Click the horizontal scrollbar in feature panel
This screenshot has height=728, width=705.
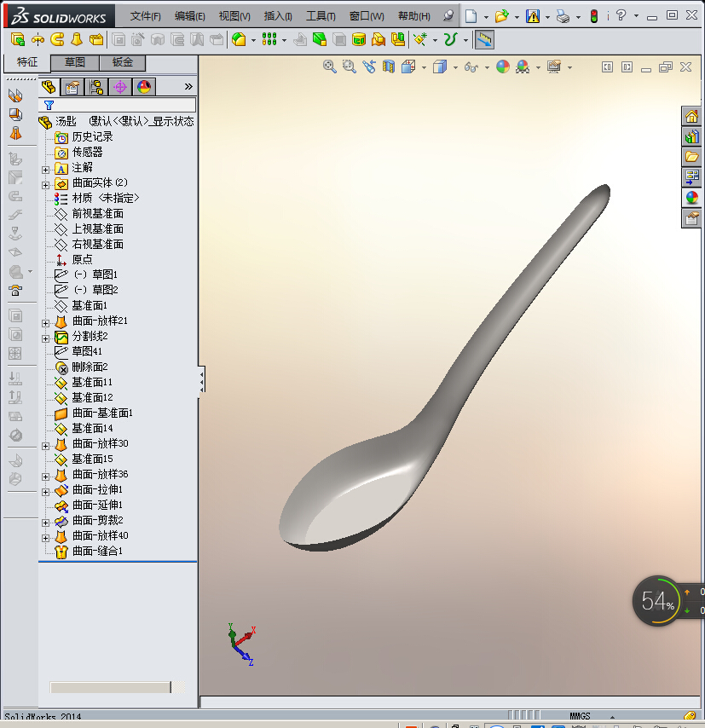pos(110,687)
